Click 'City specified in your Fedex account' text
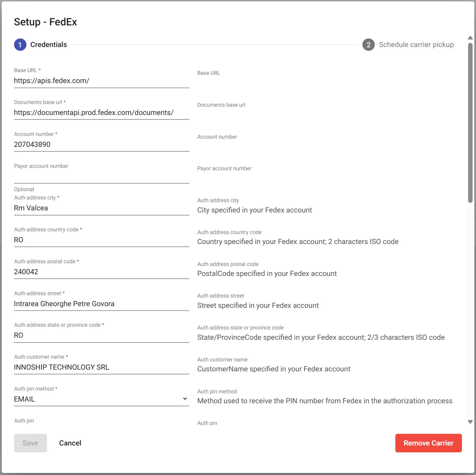This screenshot has height=475, width=476. [255, 210]
